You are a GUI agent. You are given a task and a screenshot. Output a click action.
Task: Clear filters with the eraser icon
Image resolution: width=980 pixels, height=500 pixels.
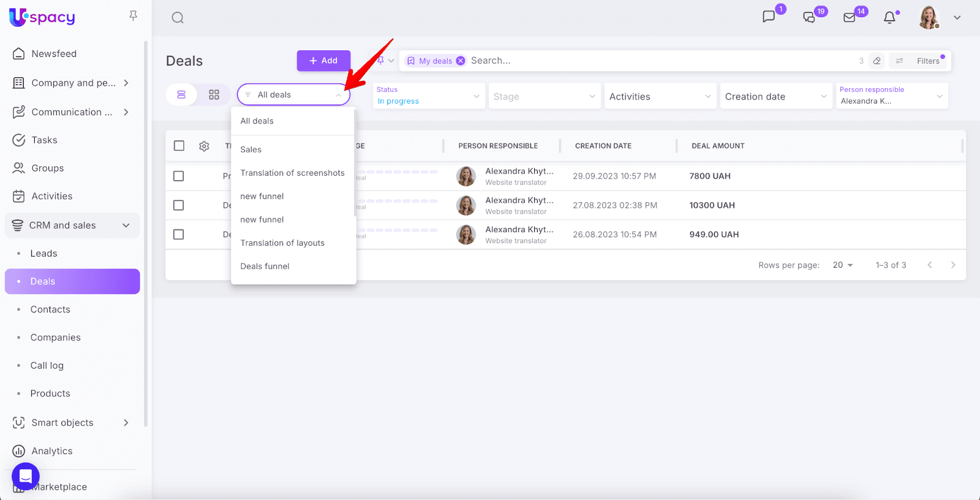876,61
